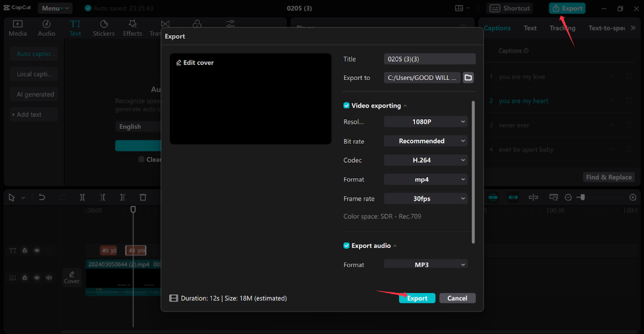The image size is (644, 334).
Task: Select the pointer tool in timeline toolbar
Action: pyautogui.click(x=11, y=197)
